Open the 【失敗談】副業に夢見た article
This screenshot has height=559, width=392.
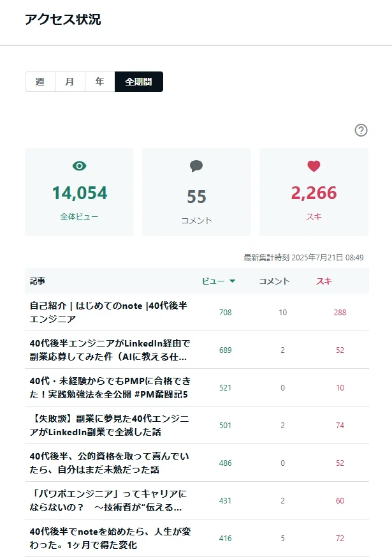pos(109,425)
